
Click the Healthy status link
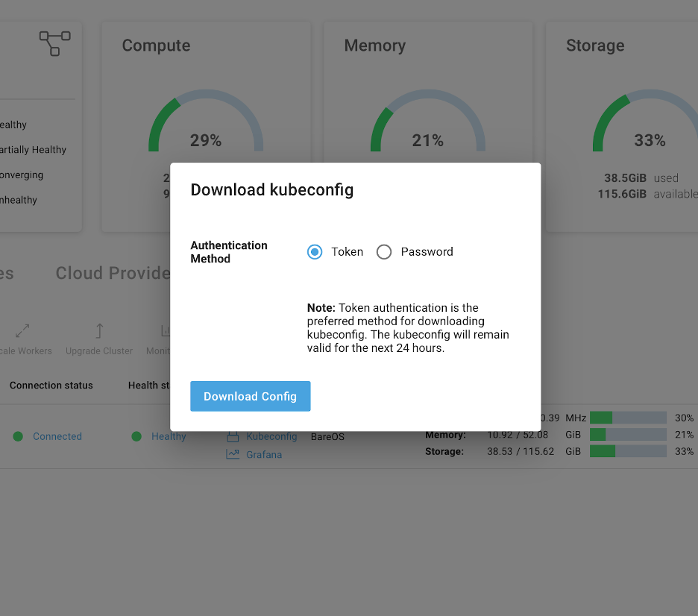coord(169,436)
